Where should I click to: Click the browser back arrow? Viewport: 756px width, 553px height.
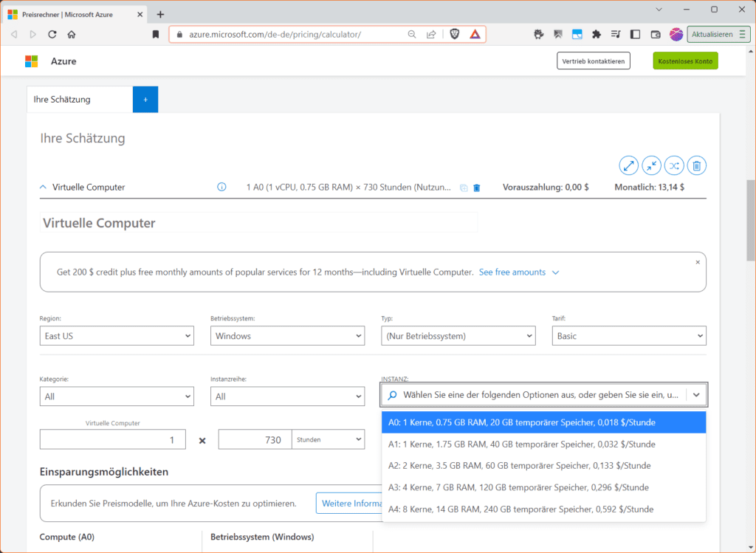[x=14, y=34]
